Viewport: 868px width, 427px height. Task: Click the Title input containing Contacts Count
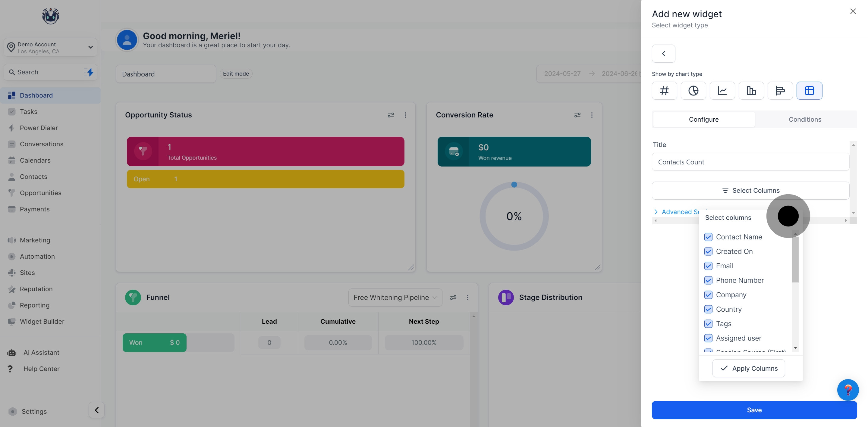coord(750,162)
